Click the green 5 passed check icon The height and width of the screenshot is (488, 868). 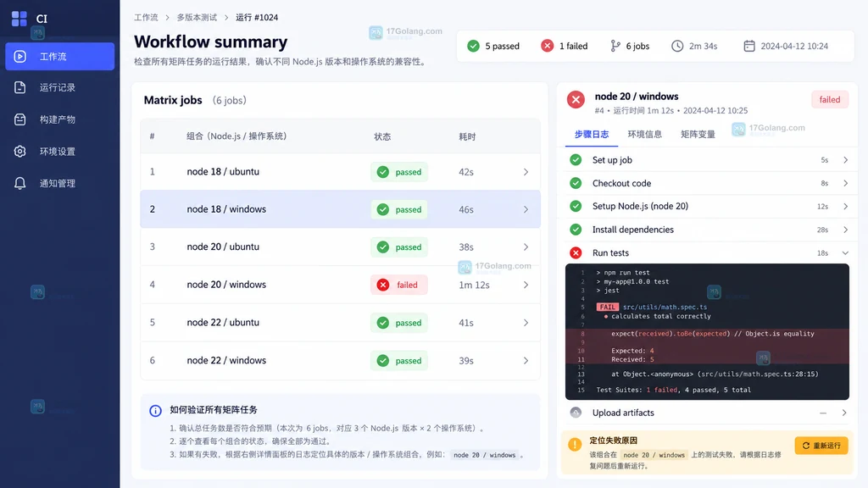tap(473, 46)
